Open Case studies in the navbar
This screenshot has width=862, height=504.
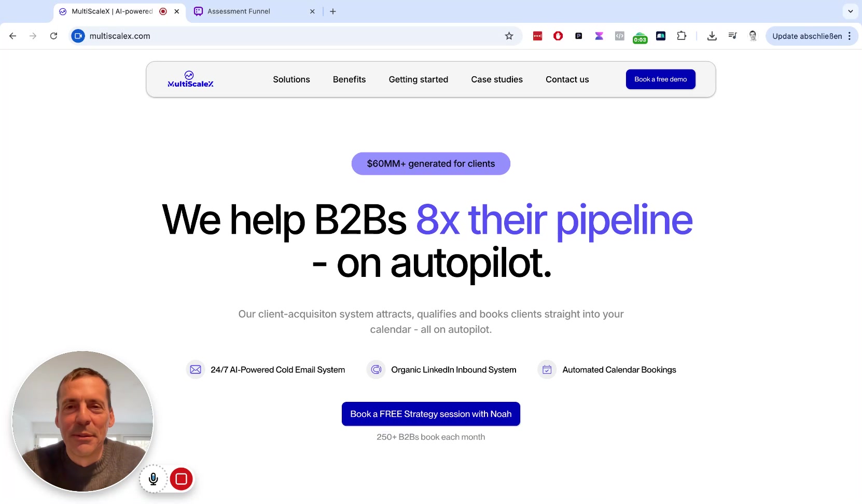tap(497, 79)
